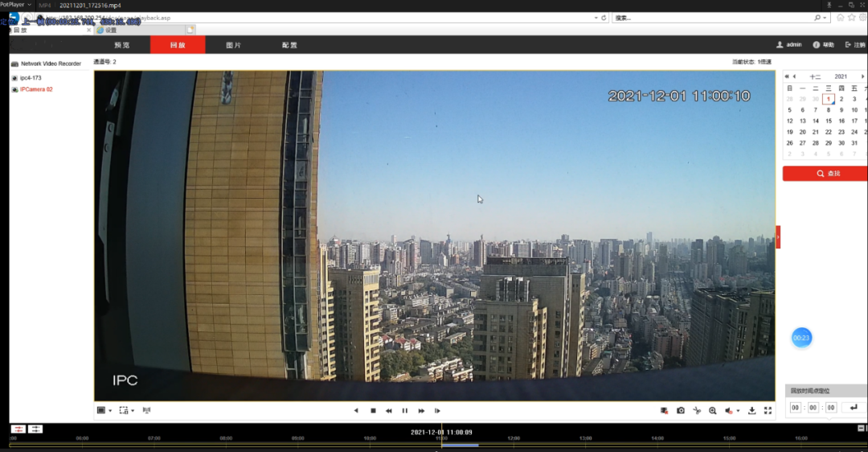Click the admin user account
Screen dimensions: 868x452
point(789,45)
